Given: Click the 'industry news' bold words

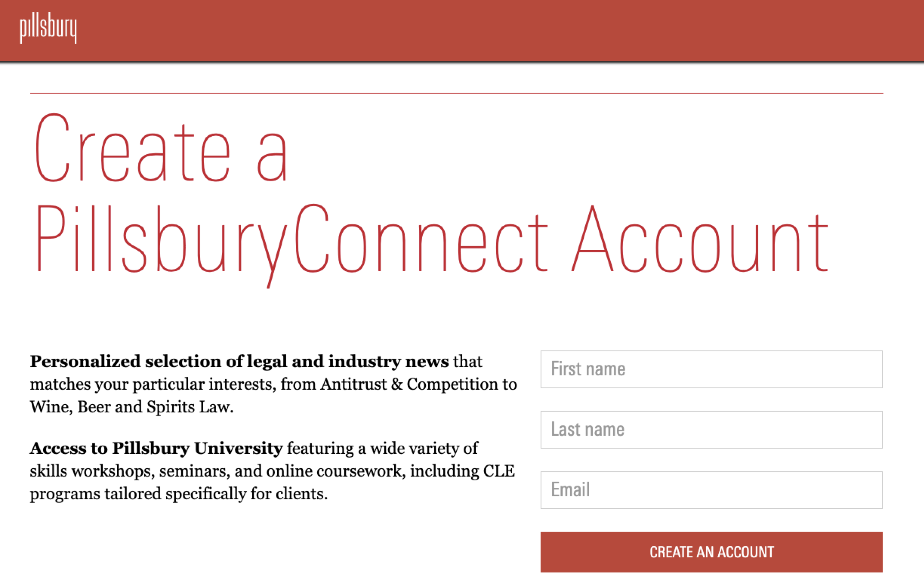Looking at the screenshot, I should point(389,362).
